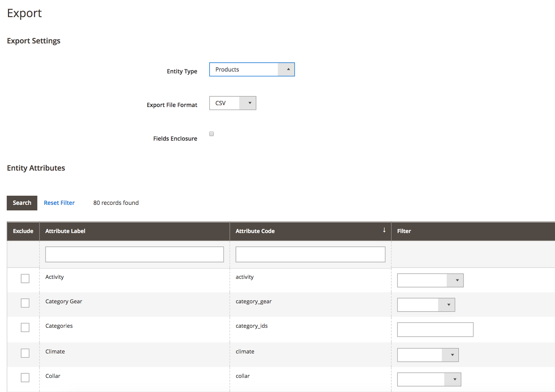Screen dimensions: 555x392
Task: Click the 'Categories' attribute label
Action: click(x=59, y=326)
